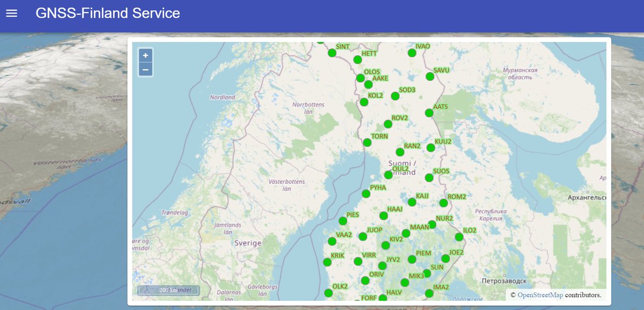This screenshot has width=644, height=310.
Task: Select the ROV2 station marker
Action: (388, 124)
